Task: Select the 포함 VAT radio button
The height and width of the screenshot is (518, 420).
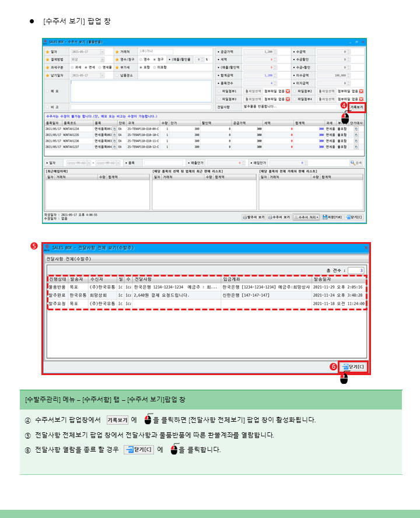Action: point(141,68)
